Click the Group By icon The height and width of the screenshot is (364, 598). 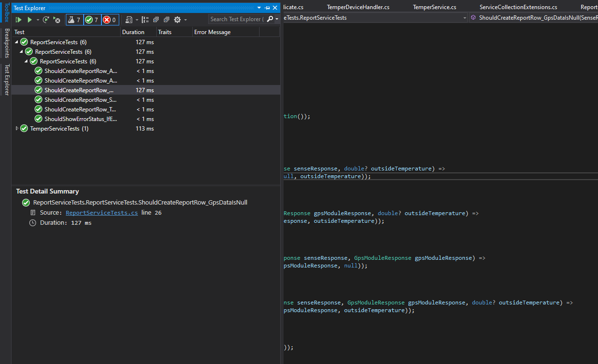pos(145,20)
